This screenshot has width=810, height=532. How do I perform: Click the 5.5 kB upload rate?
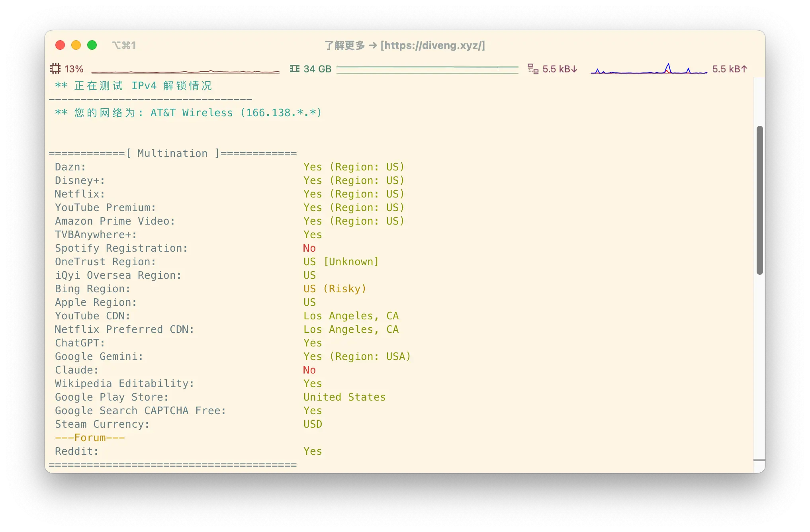click(730, 69)
